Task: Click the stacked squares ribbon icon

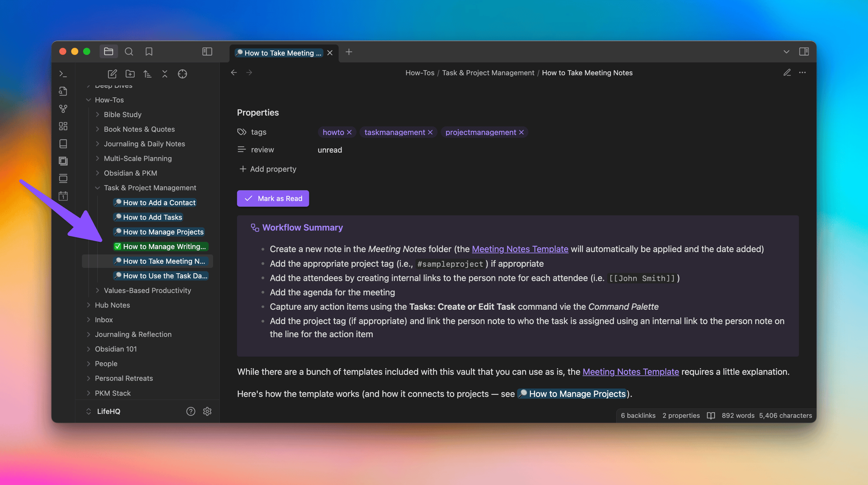Action: click(x=63, y=161)
